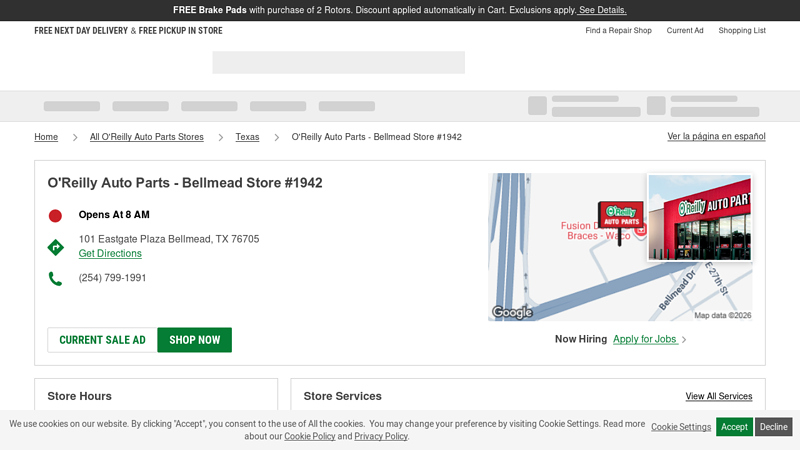Click chevron next to Apply for Jobs
800x450 pixels.
click(684, 340)
